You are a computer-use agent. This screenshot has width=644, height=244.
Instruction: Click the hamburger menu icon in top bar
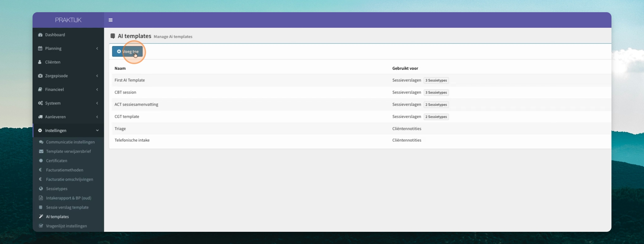(x=110, y=20)
